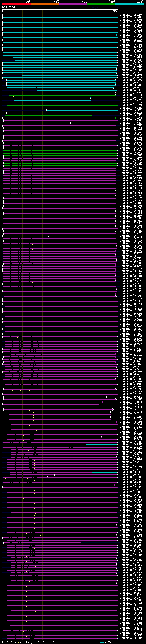Select label UniRef100_C6T4E5
This screenshot has width=146, height=644.
[131, 485]
